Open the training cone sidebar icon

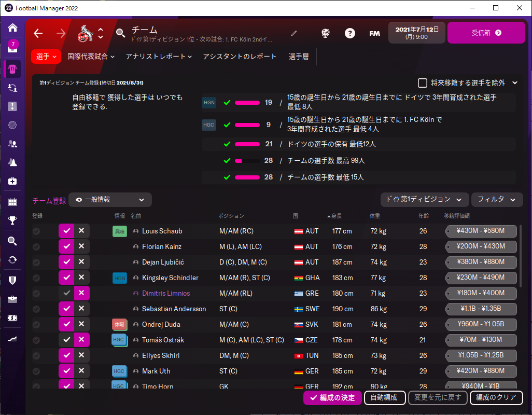pos(12,162)
